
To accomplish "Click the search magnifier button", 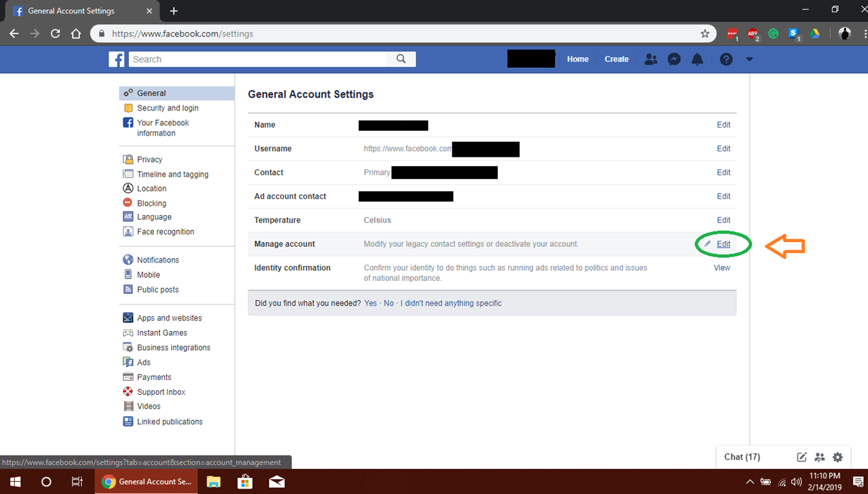I will click(401, 59).
